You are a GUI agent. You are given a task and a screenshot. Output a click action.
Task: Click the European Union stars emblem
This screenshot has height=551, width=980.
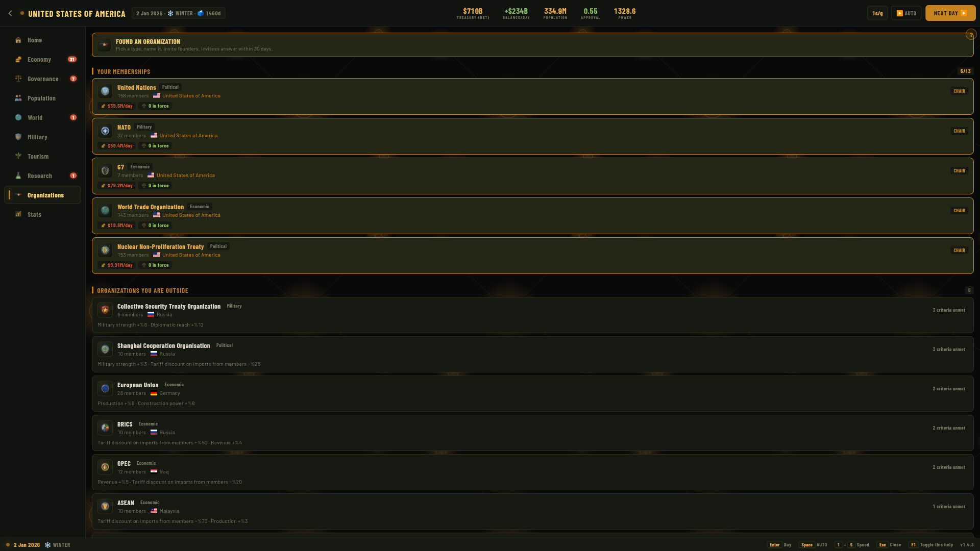[x=105, y=388]
